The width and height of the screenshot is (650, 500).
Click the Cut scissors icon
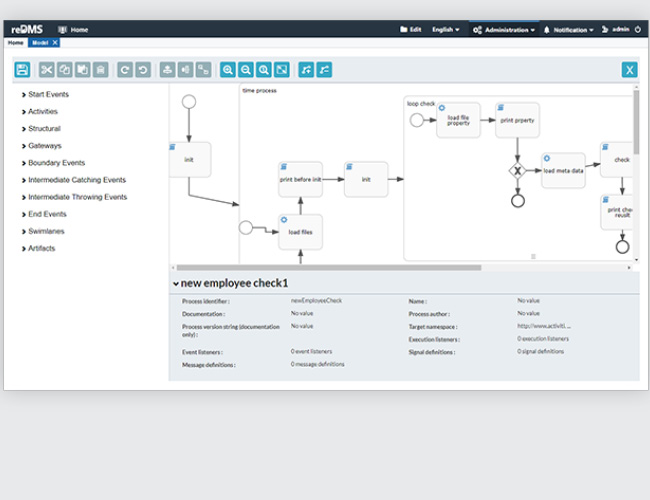pos(47,70)
